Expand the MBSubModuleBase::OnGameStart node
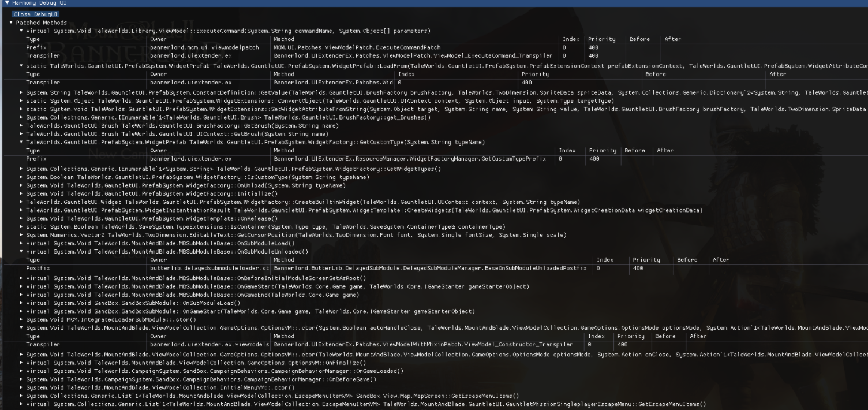868x410 pixels. pos(21,286)
